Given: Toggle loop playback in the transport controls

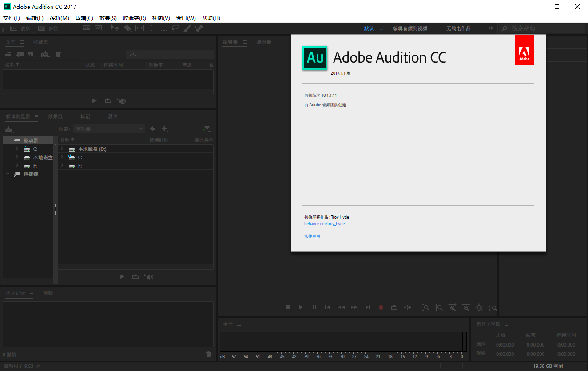Looking at the screenshot, I should tap(394, 307).
